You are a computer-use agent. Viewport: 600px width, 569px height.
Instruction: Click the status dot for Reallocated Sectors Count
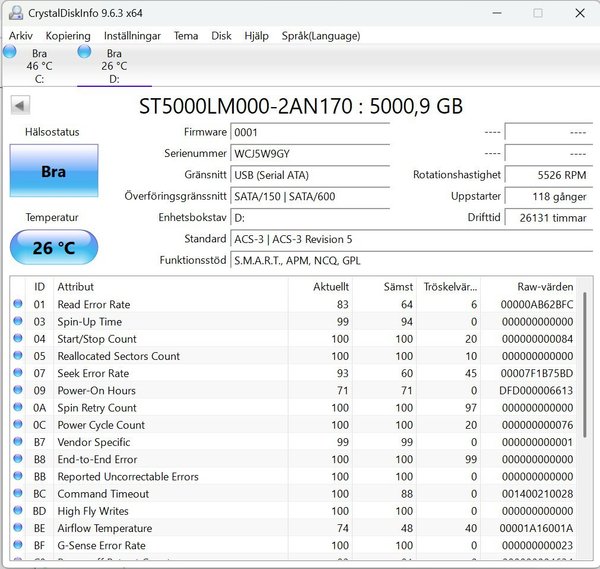pyautogui.click(x=18, y=355)
